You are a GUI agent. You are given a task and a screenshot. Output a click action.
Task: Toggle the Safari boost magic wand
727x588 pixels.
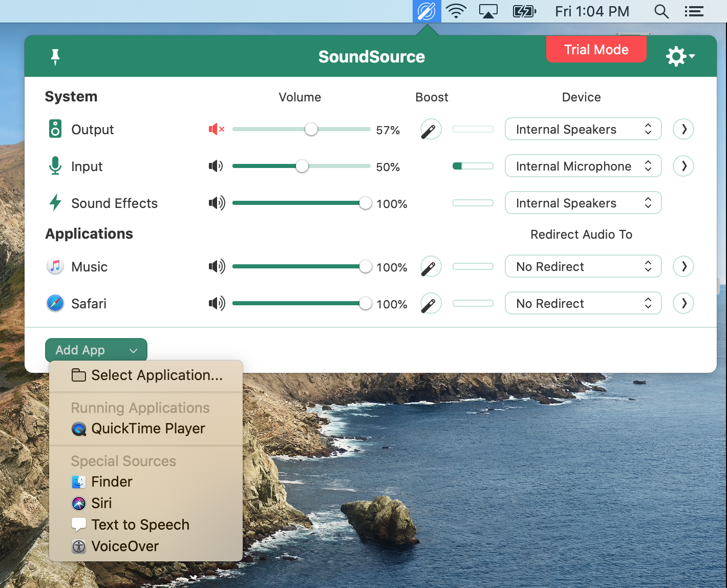[431, 303]
